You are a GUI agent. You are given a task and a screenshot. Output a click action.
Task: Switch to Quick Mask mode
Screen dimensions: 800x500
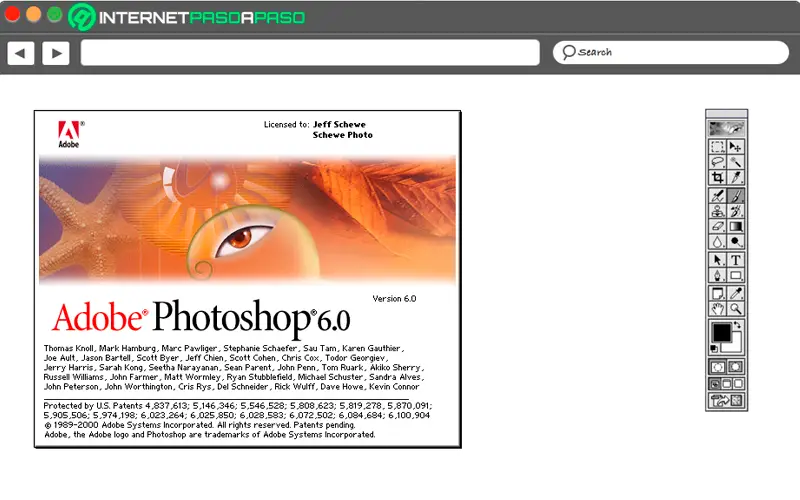click(x=735, y=367)
